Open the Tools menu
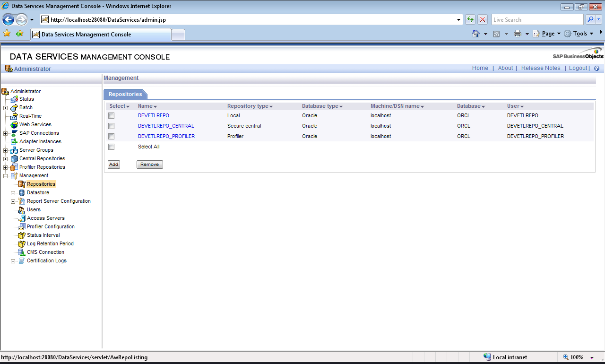 click(x=579, y=34)
